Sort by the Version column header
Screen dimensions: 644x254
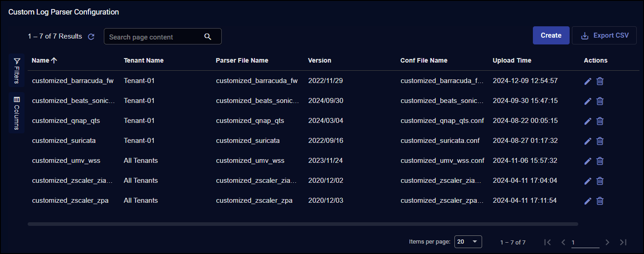point(319,60)
